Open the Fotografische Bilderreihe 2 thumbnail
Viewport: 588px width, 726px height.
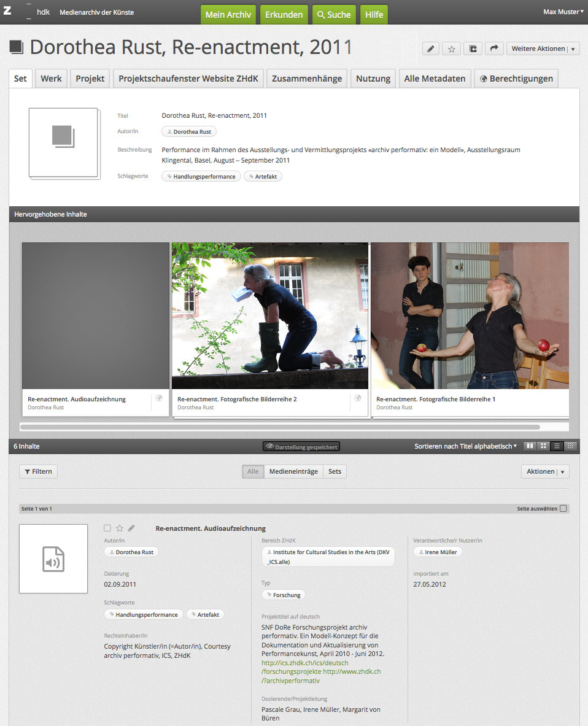point(270,315)
